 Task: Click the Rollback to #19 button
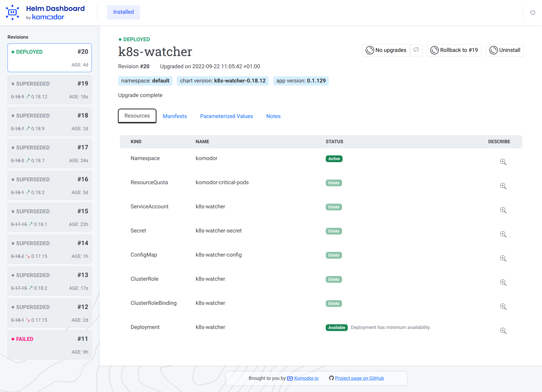[454, 50]
